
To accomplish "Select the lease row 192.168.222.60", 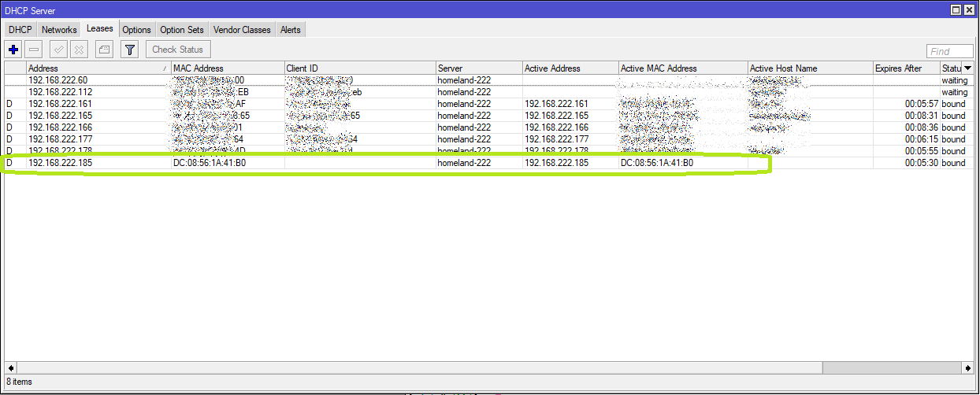I will (488, 80).
